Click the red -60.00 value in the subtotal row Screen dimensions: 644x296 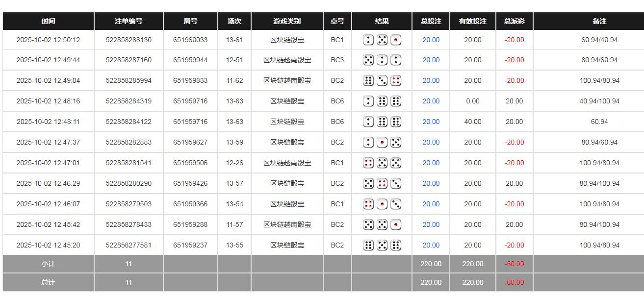tap(514, 264)
